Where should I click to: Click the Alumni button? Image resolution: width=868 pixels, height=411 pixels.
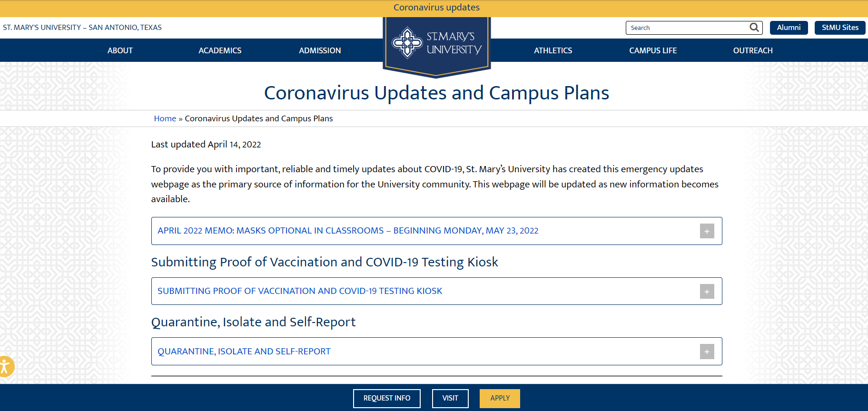pos(789,28)
